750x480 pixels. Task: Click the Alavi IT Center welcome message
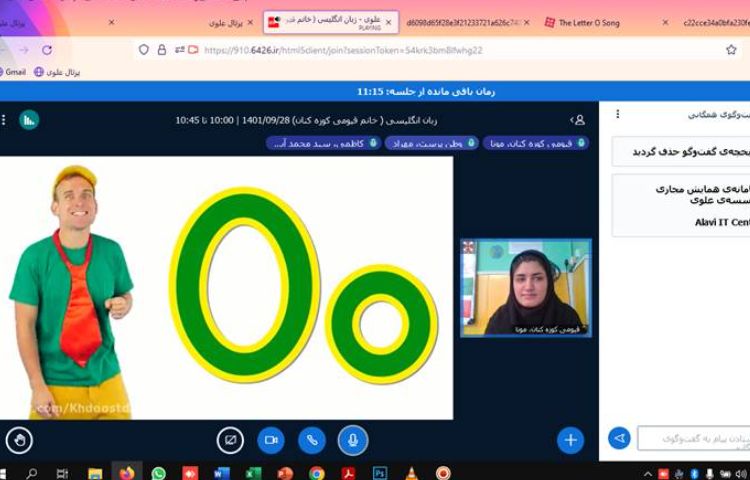click(x=681, y=205)
